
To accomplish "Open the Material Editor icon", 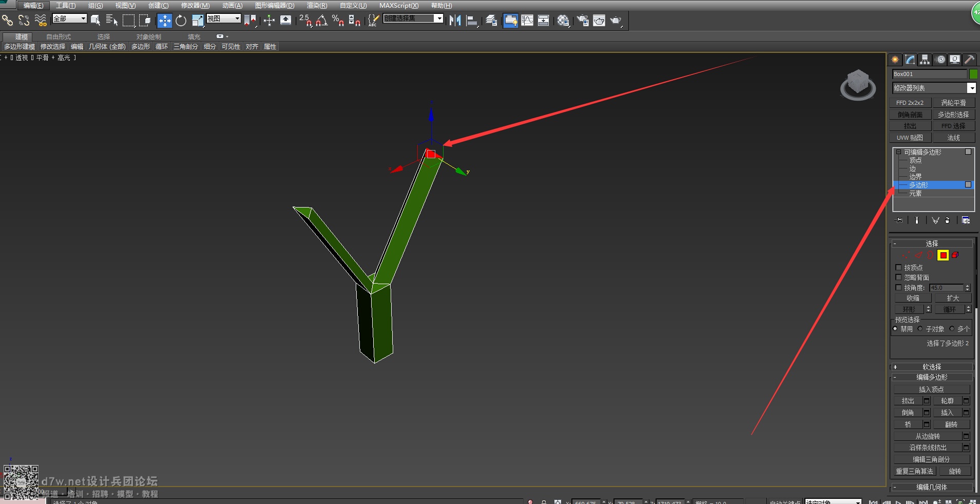I will pyautogui.click(x=563, y=20).
